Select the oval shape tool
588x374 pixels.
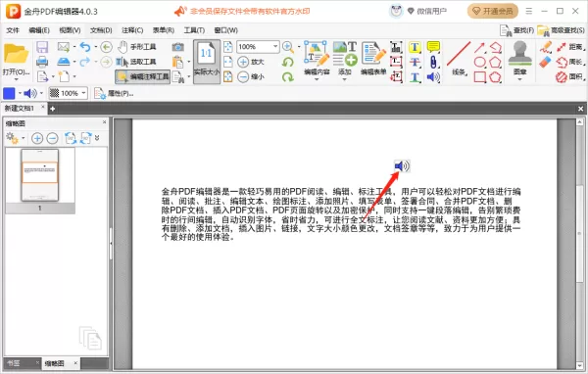point(479,62)
